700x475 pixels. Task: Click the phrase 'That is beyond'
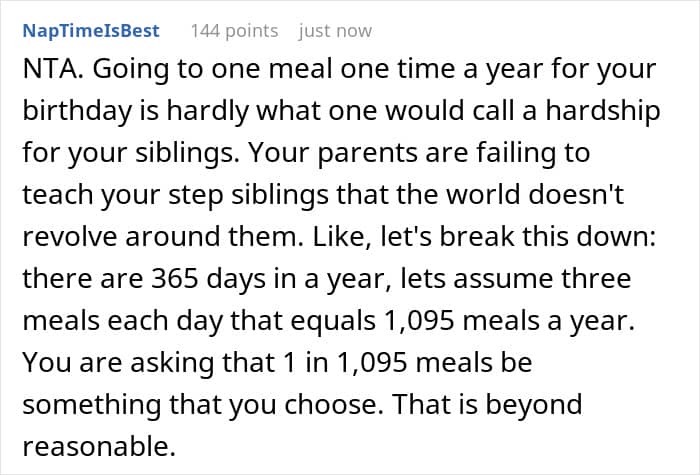487,404
